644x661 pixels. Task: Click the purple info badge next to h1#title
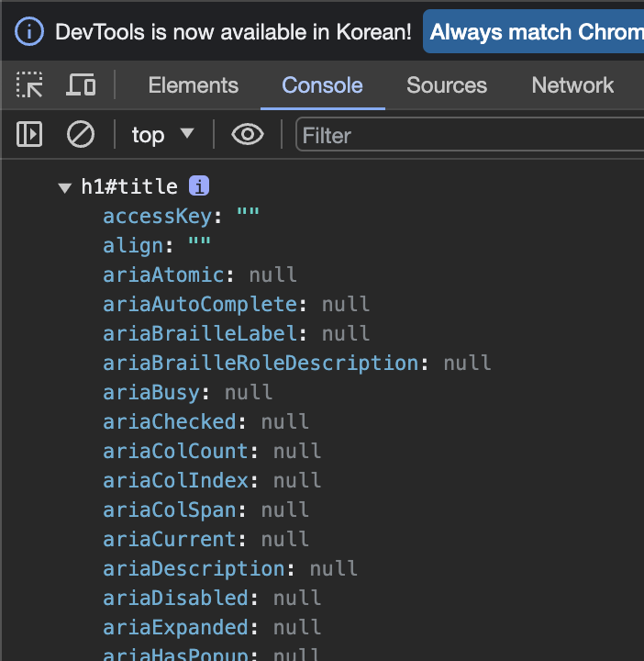pos(199,185)
